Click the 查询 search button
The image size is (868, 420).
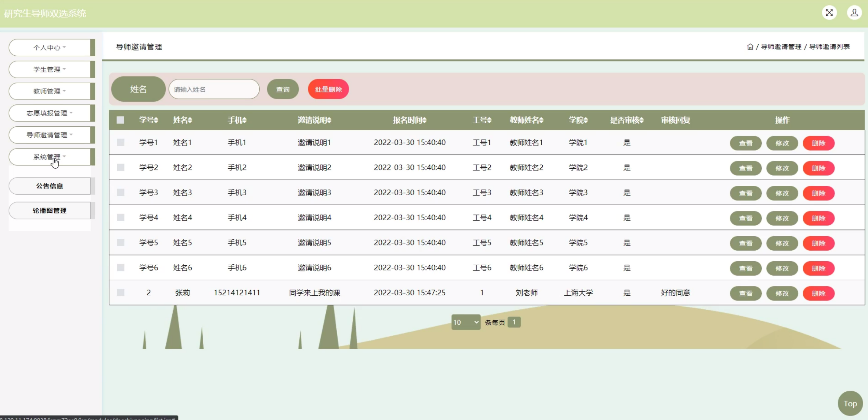point(283,89)
